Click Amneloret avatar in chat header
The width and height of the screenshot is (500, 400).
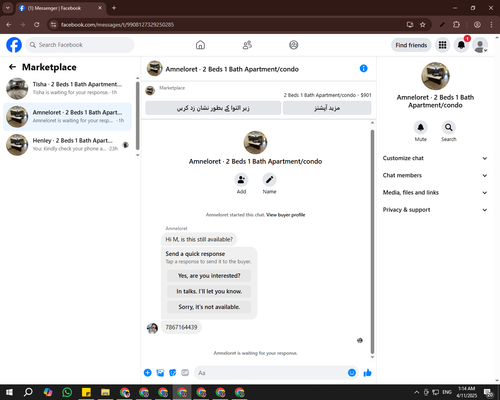pos(155,68)
